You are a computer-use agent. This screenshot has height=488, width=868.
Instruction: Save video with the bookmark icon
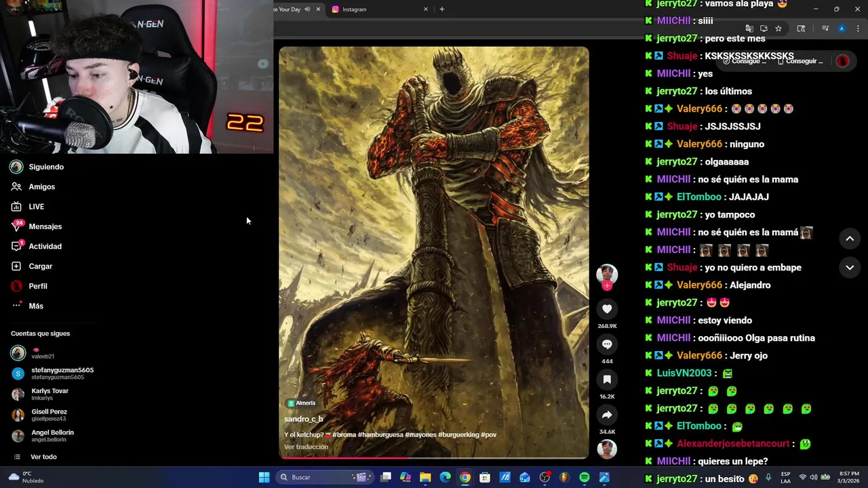point(607,380)
